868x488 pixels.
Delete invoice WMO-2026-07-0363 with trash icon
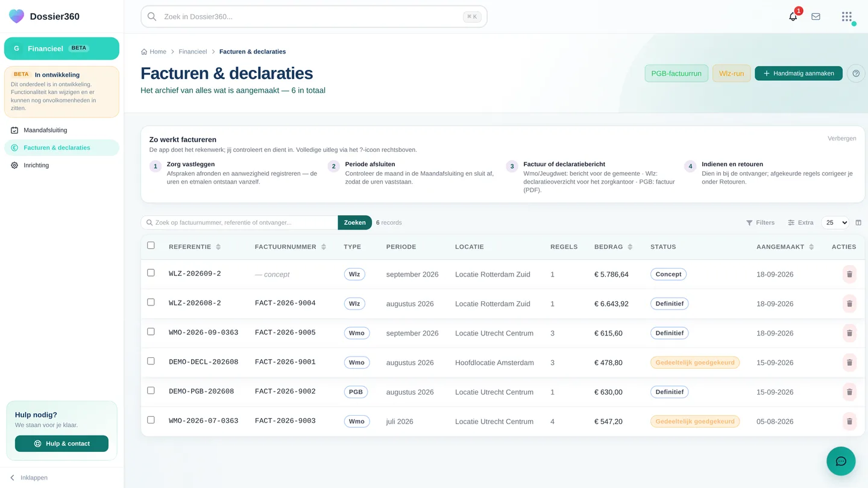point(849,422)
